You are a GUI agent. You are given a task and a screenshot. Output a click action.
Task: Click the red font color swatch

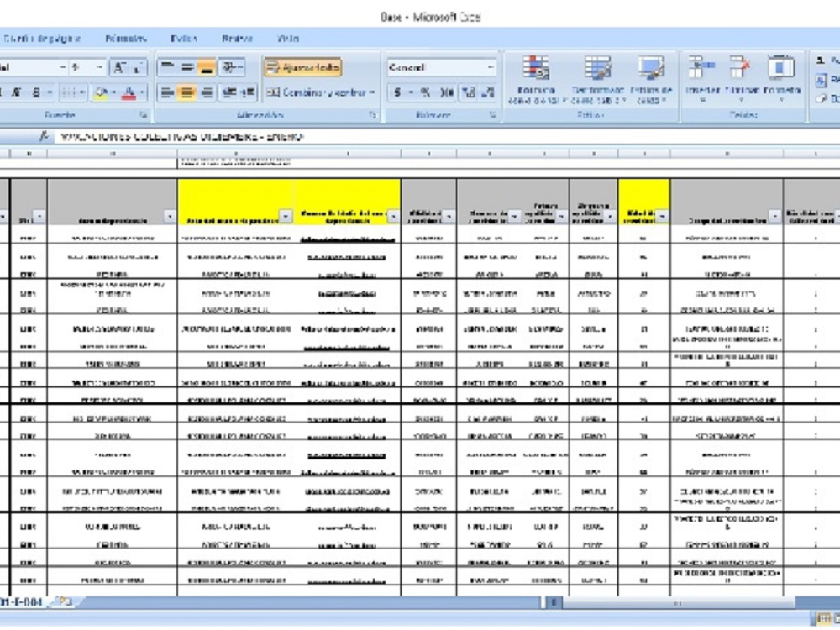click(x=129, y=92)
